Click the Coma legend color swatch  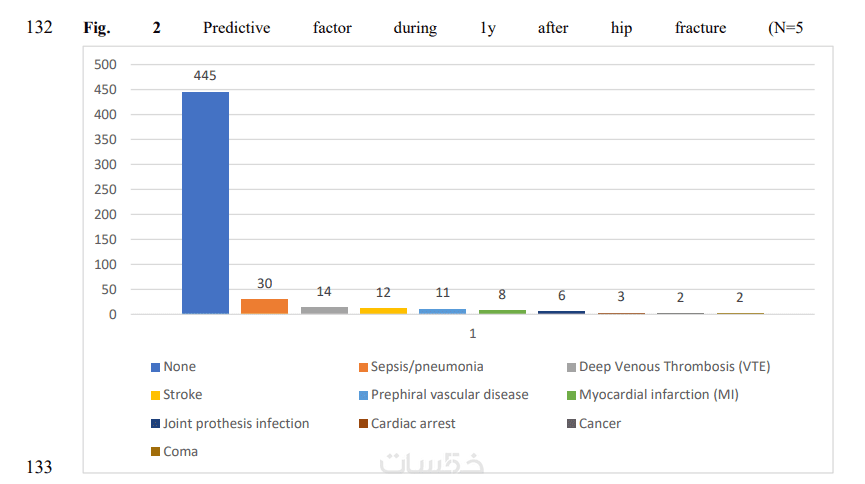click(155, 451)
